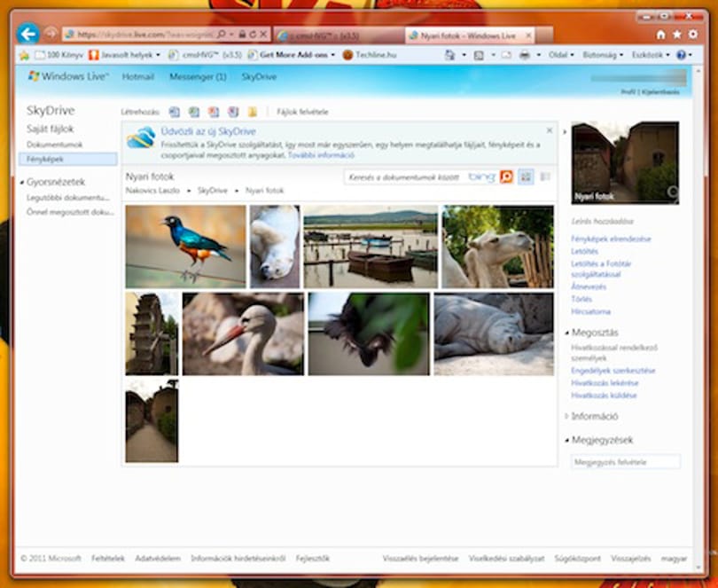Screen dimensions: 718x588
Task: Open the Eszközök menu dropdown
Action: (651, 55)
